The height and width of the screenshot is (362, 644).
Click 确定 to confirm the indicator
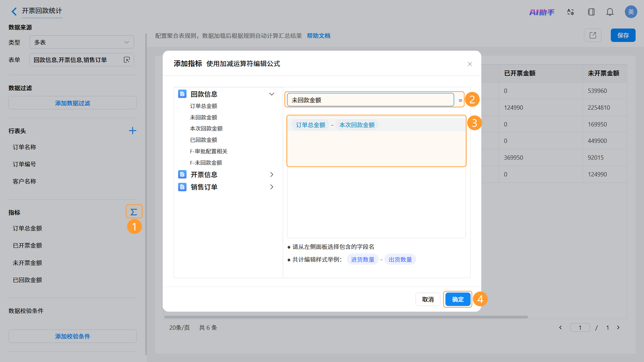[458, 299]
